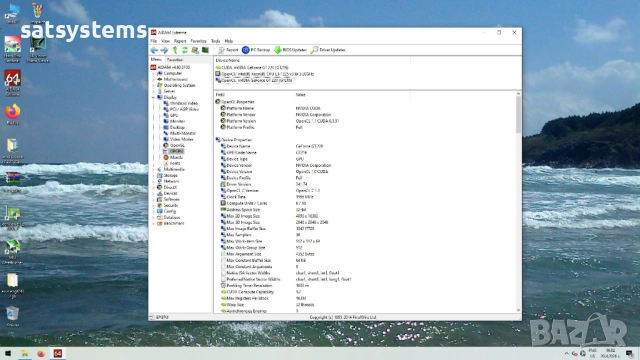Expand the Network tree node

tap(153, 181)
